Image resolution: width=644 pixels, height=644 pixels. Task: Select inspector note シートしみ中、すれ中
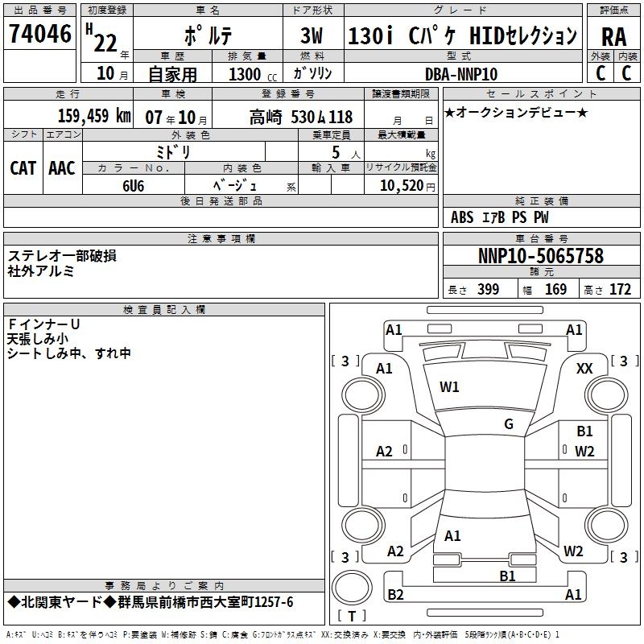[x=69, y=353]
